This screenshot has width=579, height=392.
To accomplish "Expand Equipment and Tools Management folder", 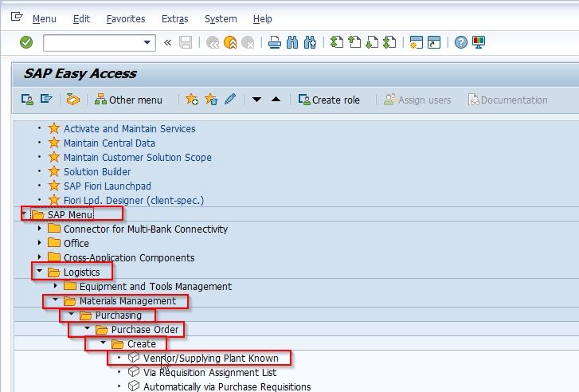I will [56, 286].
